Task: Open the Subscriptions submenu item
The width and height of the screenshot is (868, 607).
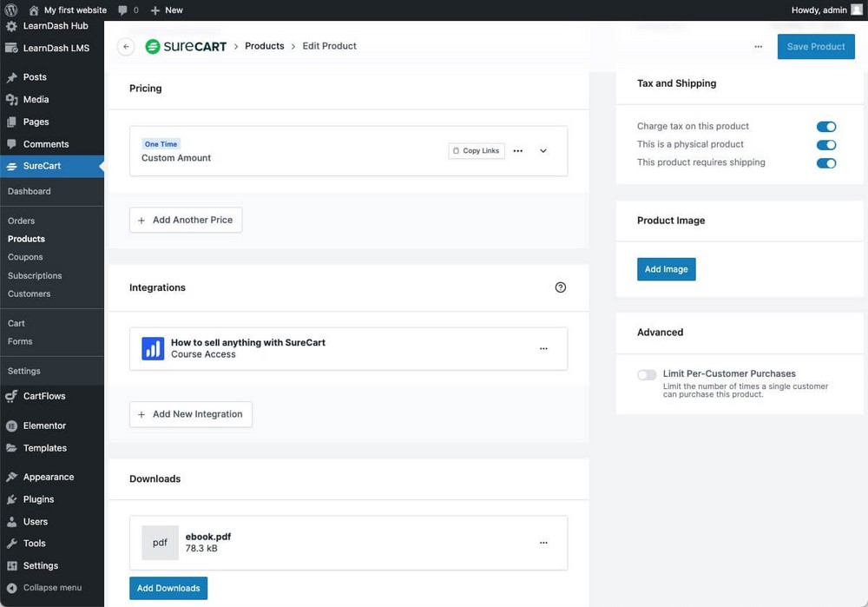Action: [35, 276]
